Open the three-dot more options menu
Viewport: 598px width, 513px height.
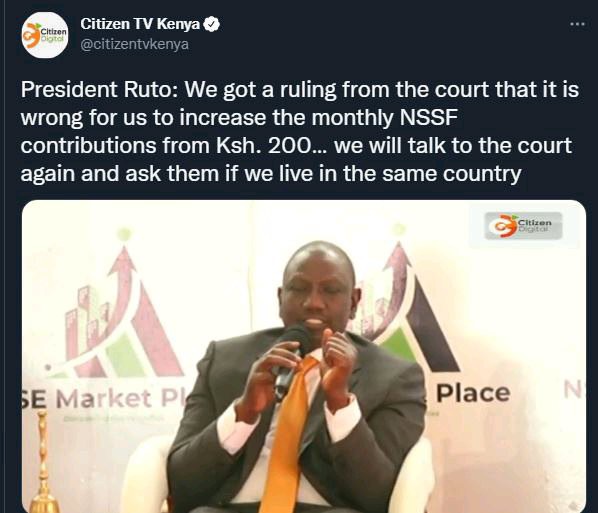577,24
